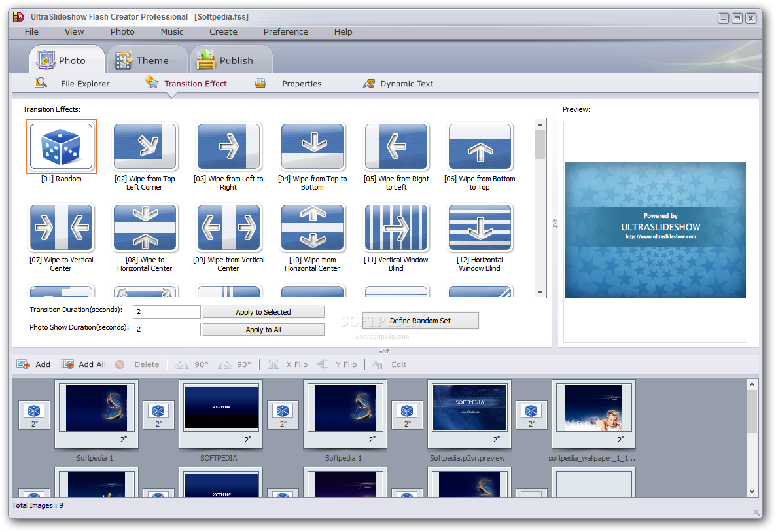The width and height of the screenshot is (776, 532).
Task: Click the slide strip scroll down arrow
Action: pyautogui.click(x=752, y=491)
